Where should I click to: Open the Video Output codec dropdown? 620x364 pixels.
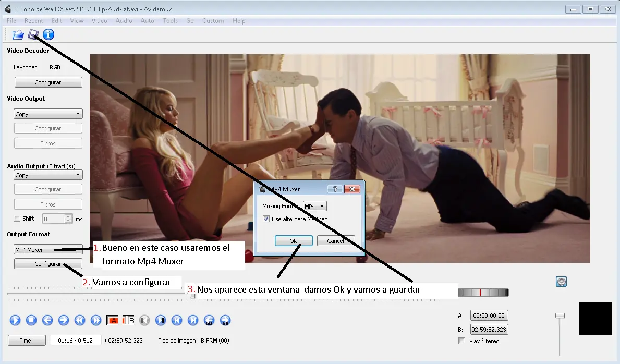[48, 114]
